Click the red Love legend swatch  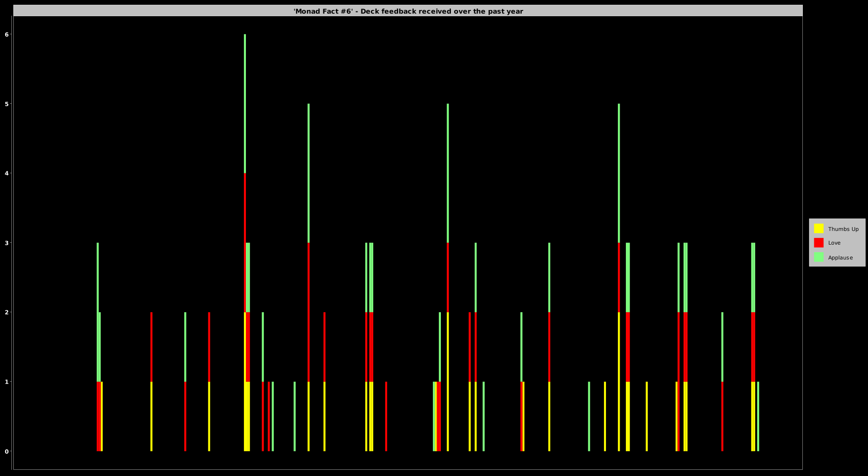pyautogui.click(x=819, y=243)
